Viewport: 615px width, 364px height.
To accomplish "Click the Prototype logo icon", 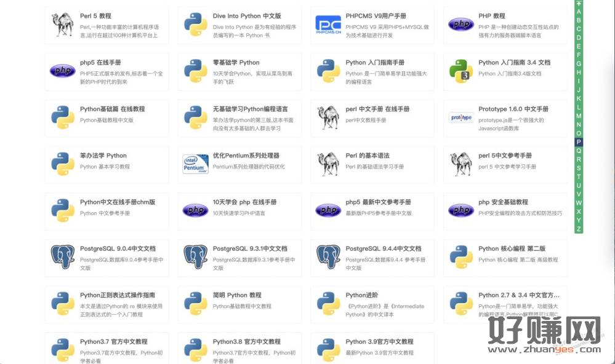I will pyautogui.click(x=461, y=117).
